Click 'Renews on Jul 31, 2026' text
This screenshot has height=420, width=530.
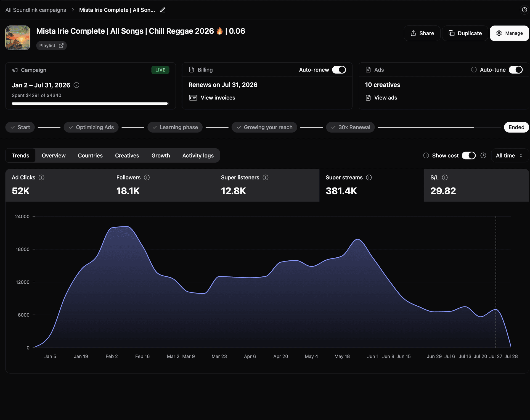(223, 85)
